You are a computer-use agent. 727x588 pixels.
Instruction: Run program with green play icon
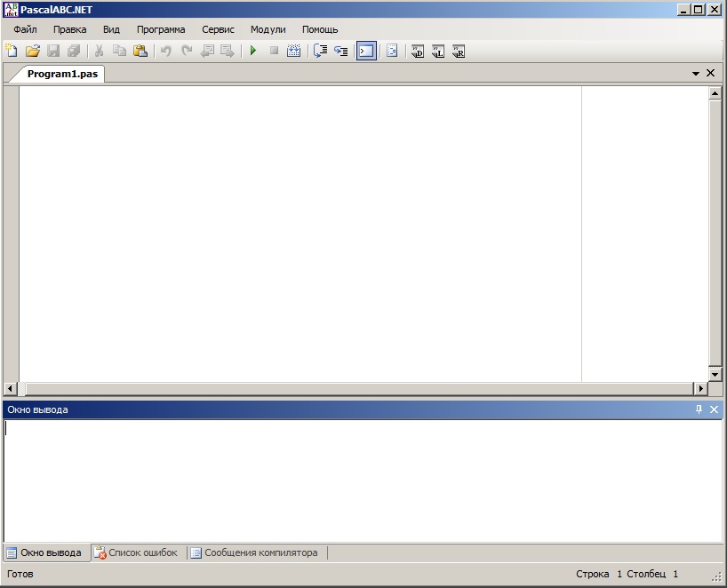click(253, 51)
